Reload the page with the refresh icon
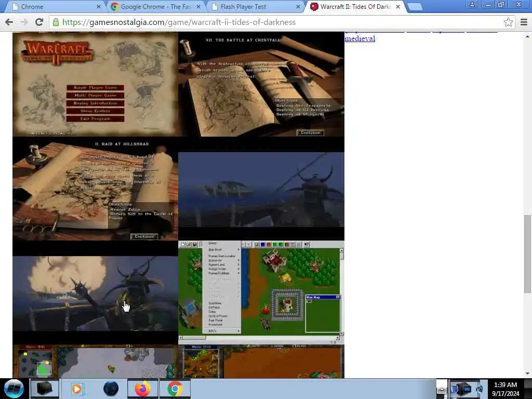The width and height of the screenshot is (532, 399). pyautogui.click(x=39, y=22)
